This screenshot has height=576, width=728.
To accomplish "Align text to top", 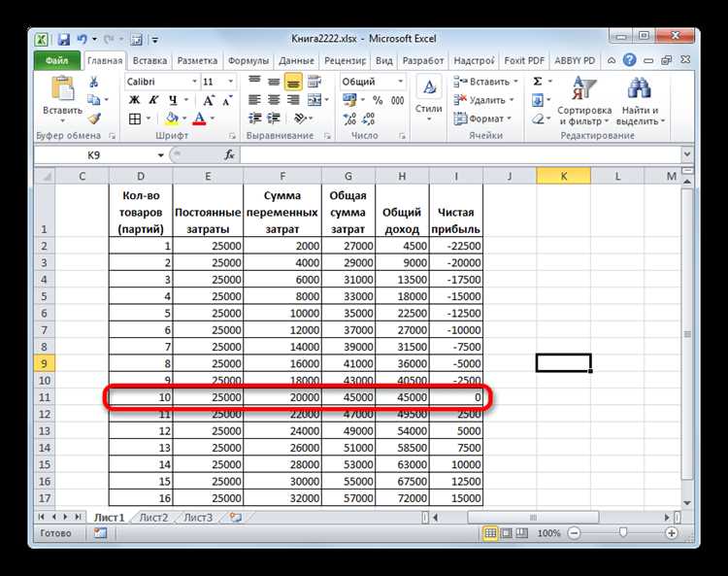I will (x=254, y=82).
